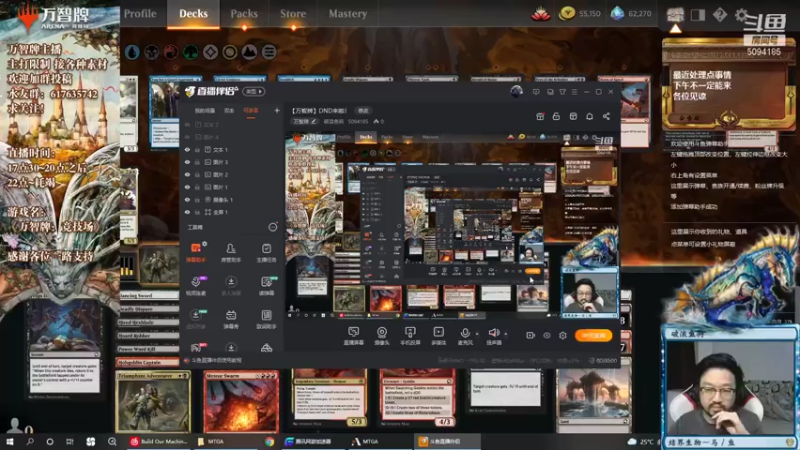
Task: Add 多媒体 media source
Action: coord(438,336)
